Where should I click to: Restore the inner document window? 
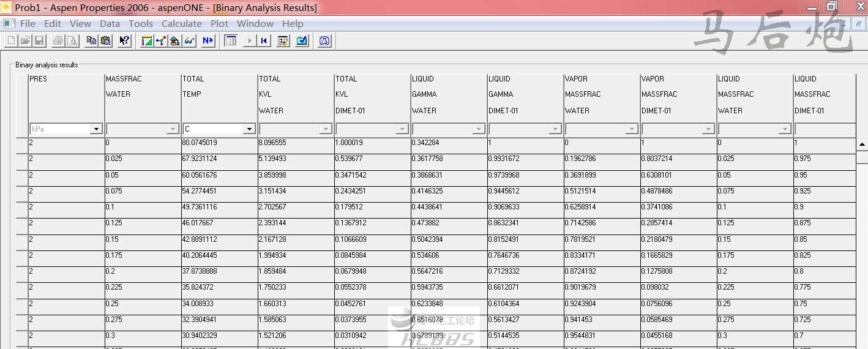[x=859, y=23]
